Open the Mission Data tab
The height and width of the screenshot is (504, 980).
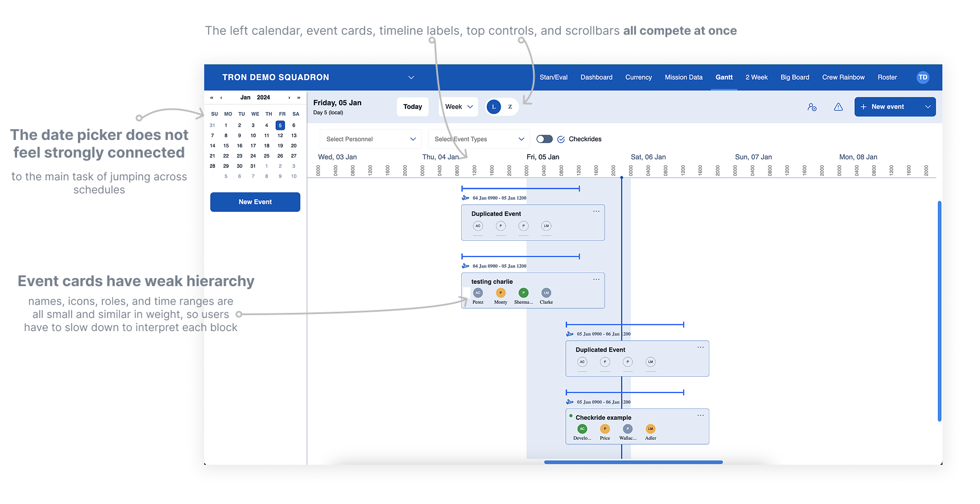click(x=683, y=77)
